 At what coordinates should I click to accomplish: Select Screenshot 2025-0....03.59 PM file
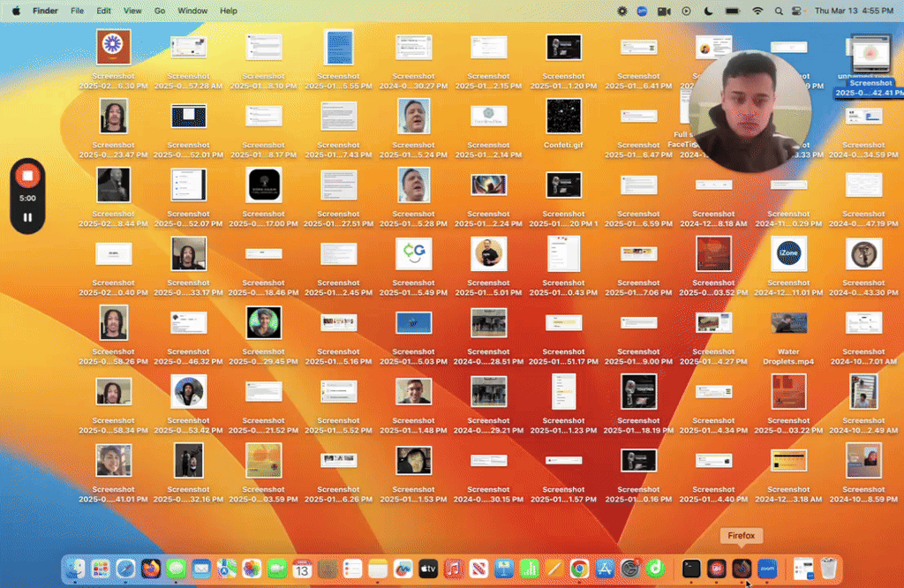pos(263,471)
